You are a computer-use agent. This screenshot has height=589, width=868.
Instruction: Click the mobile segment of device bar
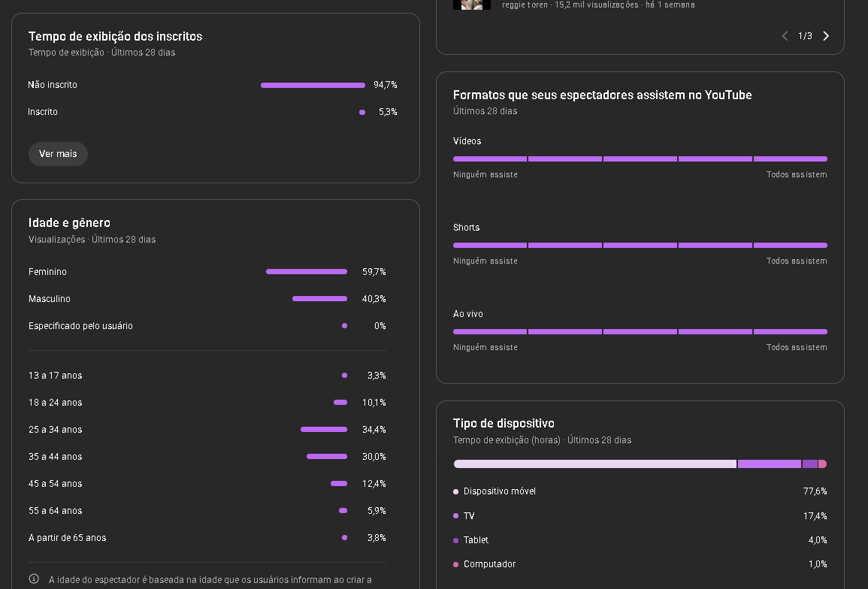pyautogui.click(x=594, y=464)
